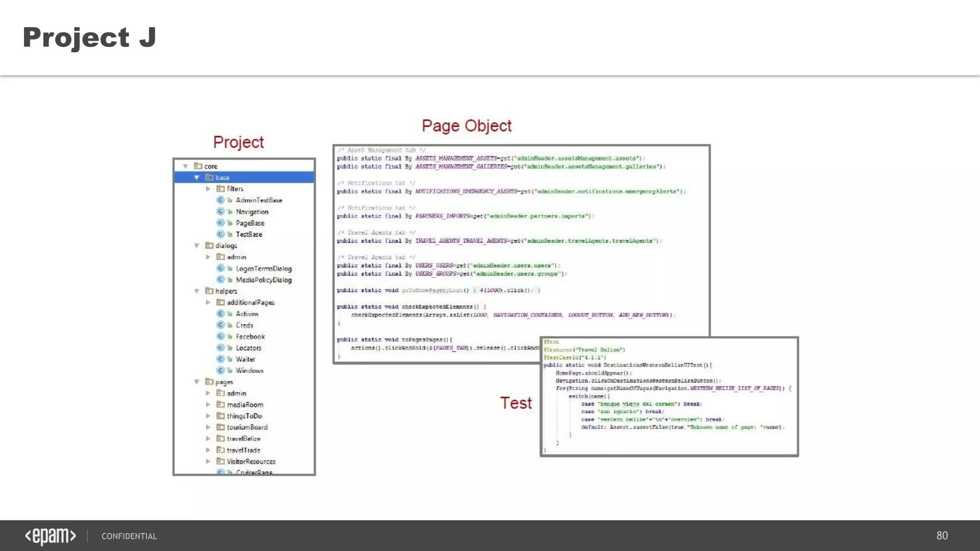Click the tourismBoard folder icon
Screen dimensions: 980x551
coord(221,427)
